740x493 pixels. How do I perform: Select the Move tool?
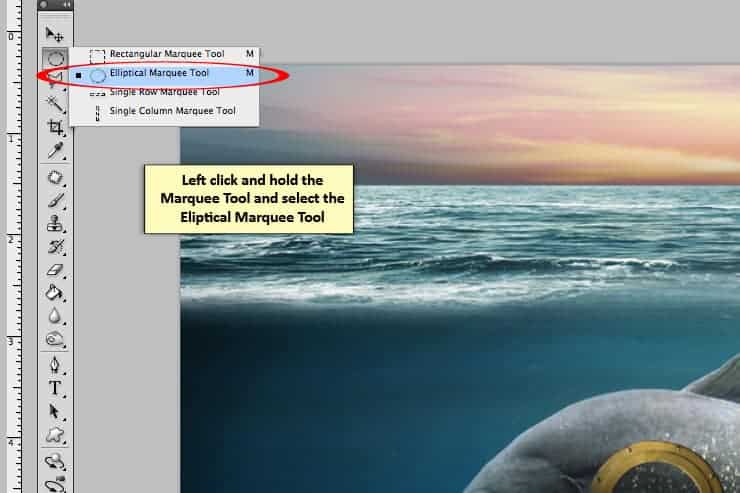[55, 34]
